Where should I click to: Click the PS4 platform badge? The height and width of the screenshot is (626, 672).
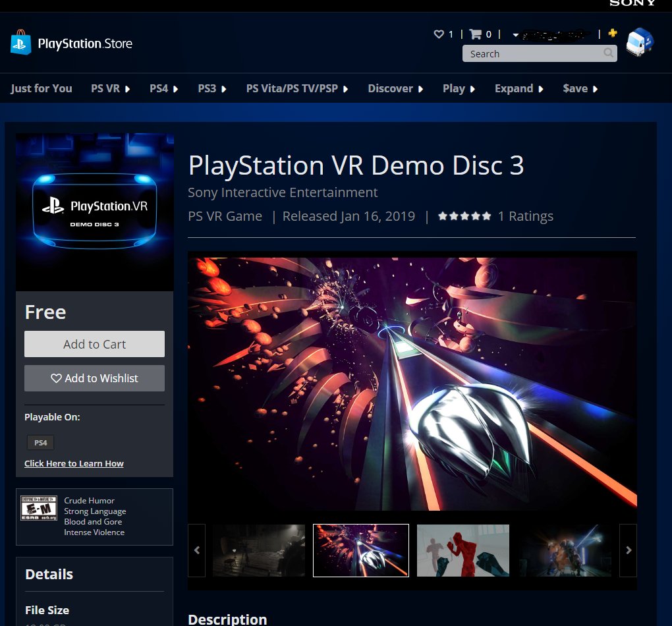(x=41, y=443)
